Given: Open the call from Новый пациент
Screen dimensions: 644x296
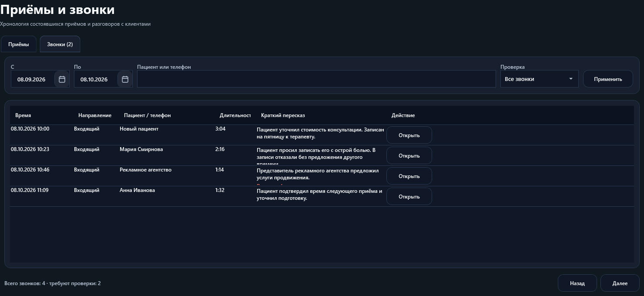Looking at the screenshot, I should (409, 135).
